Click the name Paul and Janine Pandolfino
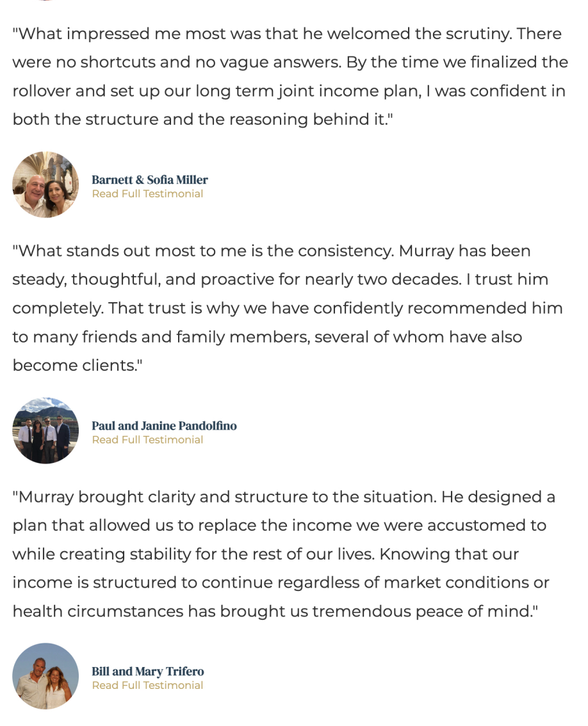588x726 pixels. (x=164, y=426)
